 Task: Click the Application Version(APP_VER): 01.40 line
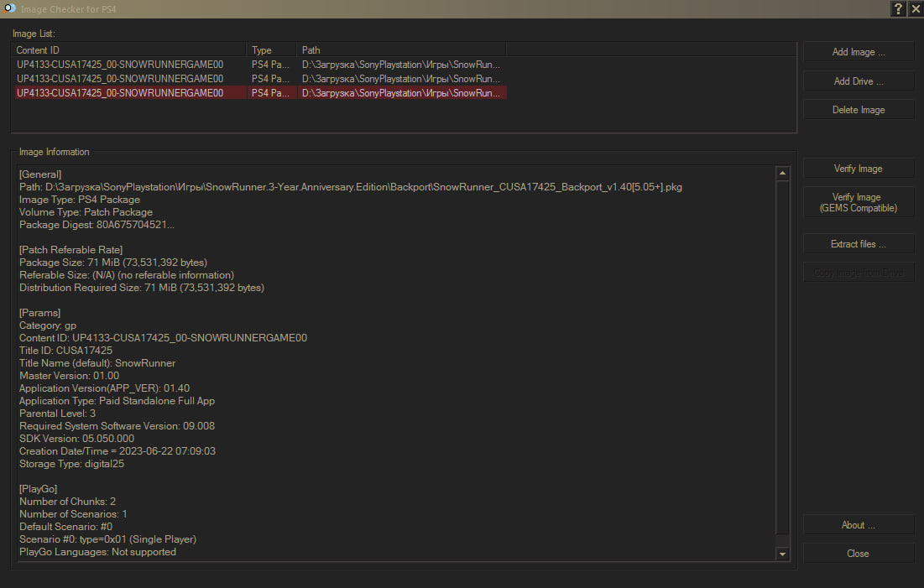tap(104, 388)
